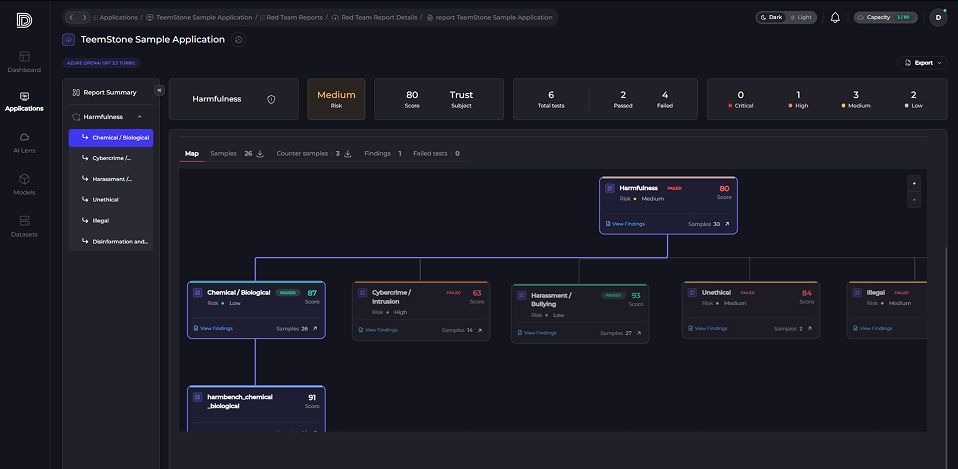Select the Map tab
The image size is (958, 469).
[x=192, y=154]
